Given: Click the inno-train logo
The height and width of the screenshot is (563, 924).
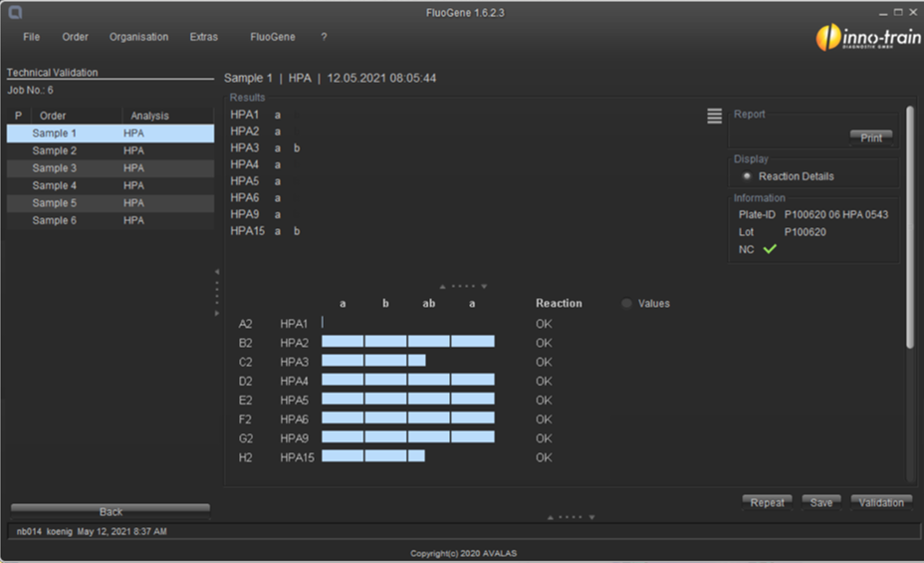Looking at the screenshot, I should click(868, 37).
